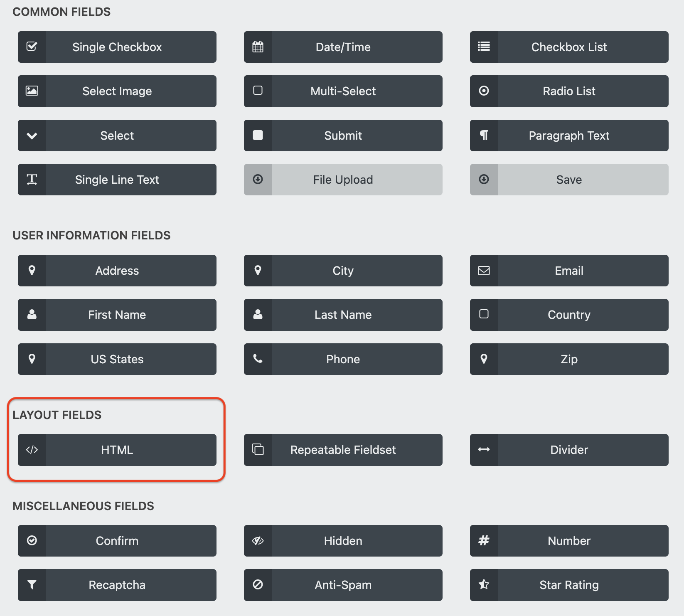This screenshot has width=684, height=616.
Task: Select the Single Checkbox field
Action: pos(117,47)
